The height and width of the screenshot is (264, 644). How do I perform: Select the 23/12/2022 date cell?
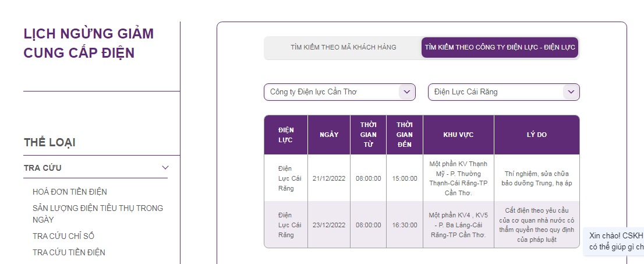pos(329,225)
